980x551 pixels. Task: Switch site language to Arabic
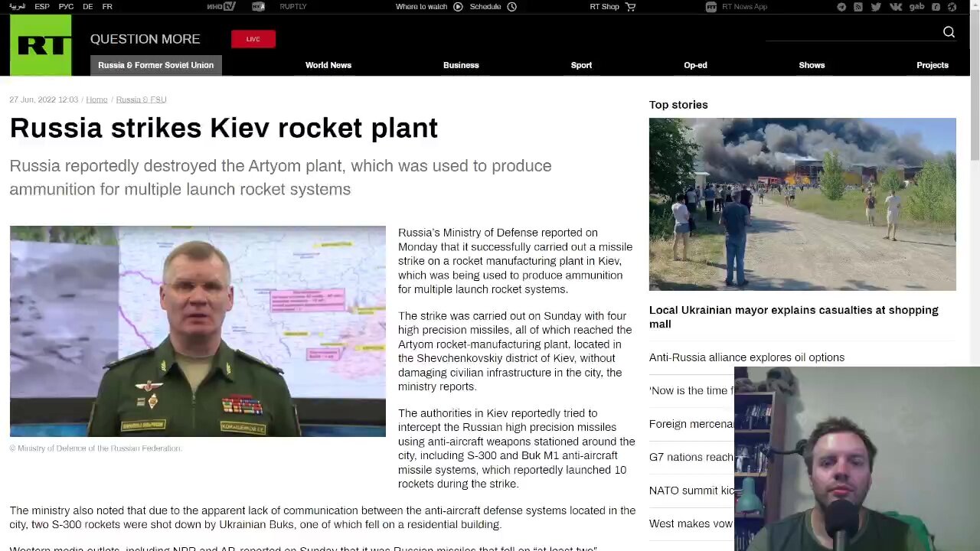[x=17, y=6]
